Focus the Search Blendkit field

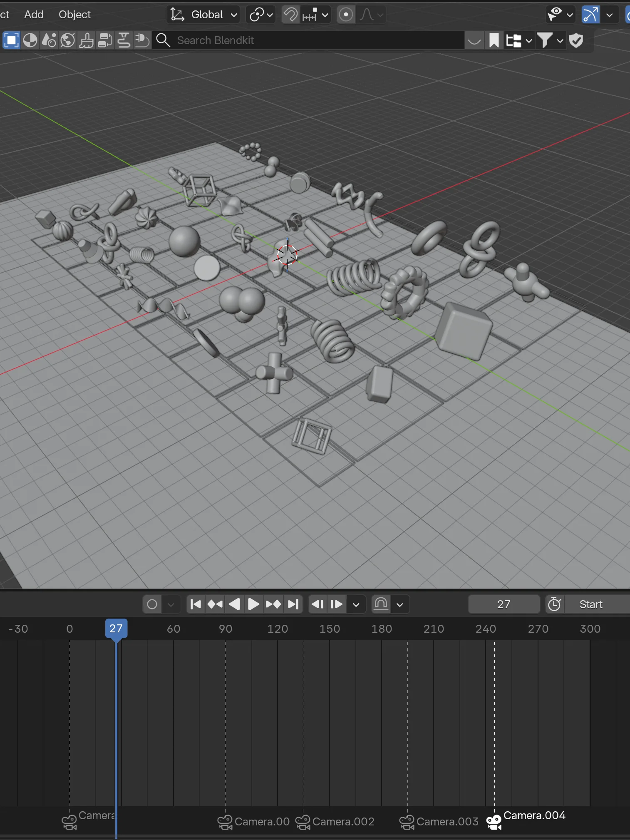(x=308, y=40)
